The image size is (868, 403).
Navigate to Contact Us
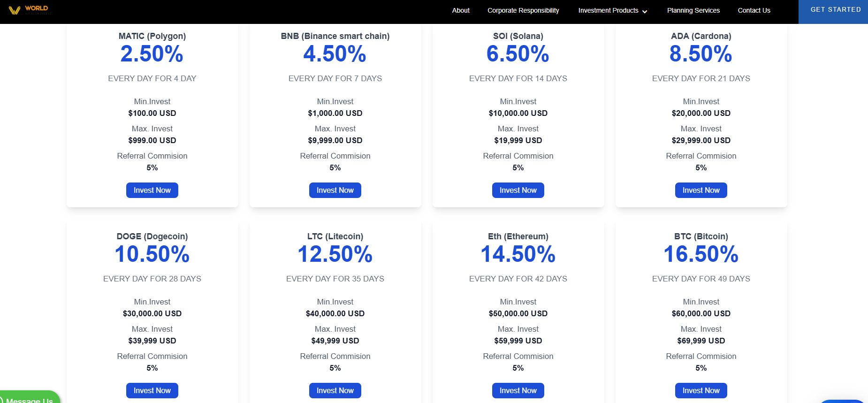tap(754, 10)
